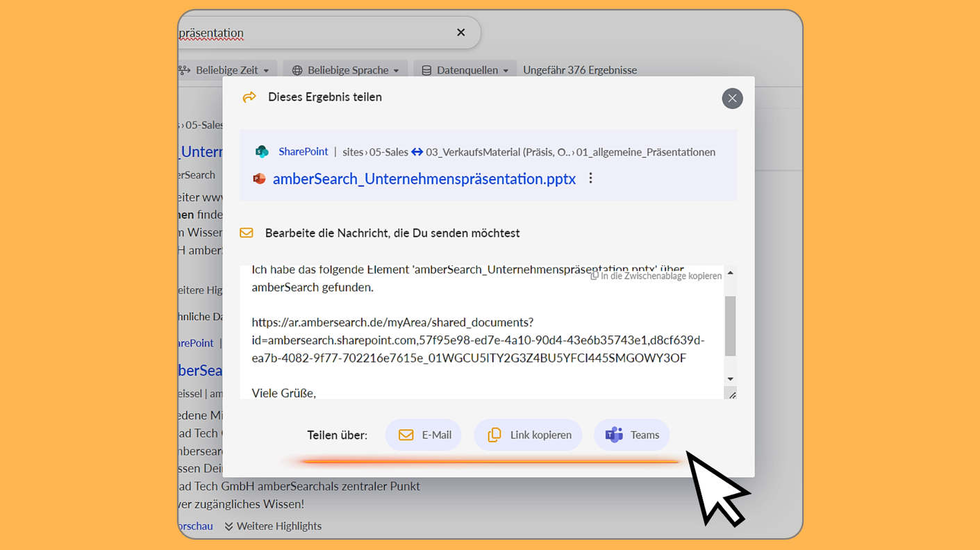Click the text area resize handle

pos(731,394)
